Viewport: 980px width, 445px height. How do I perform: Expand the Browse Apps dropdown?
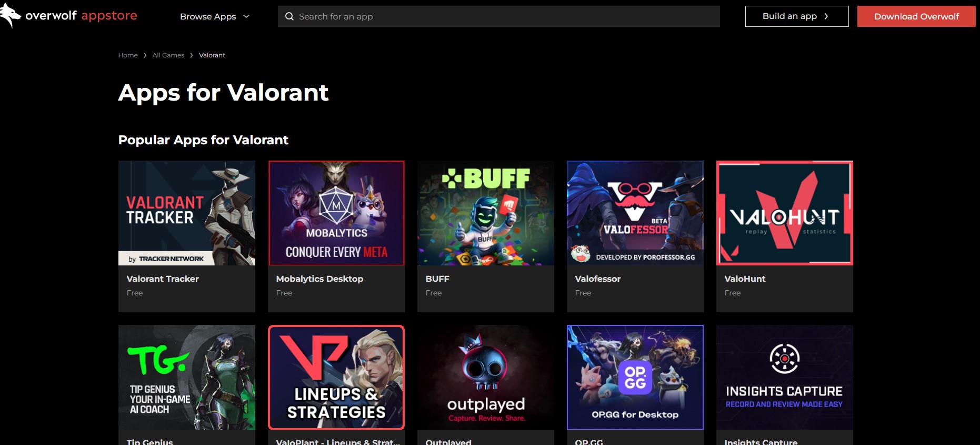pos(215,16)
